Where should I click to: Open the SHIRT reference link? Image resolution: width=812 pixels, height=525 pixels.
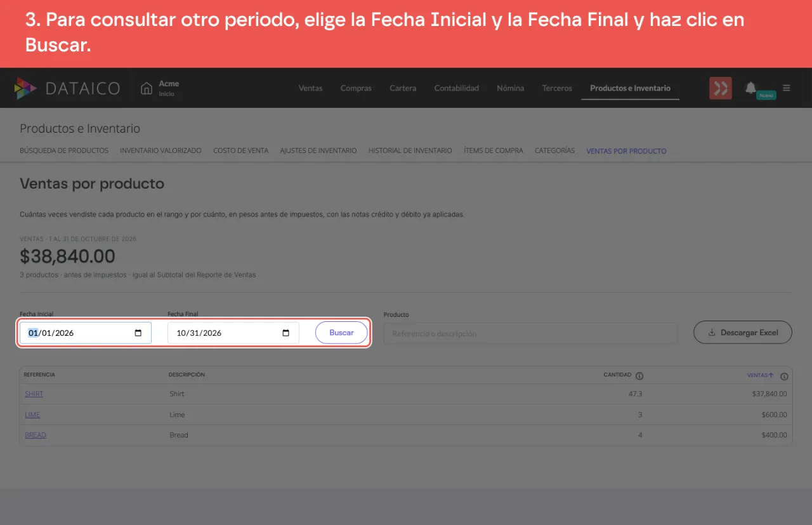click(34, 394)
